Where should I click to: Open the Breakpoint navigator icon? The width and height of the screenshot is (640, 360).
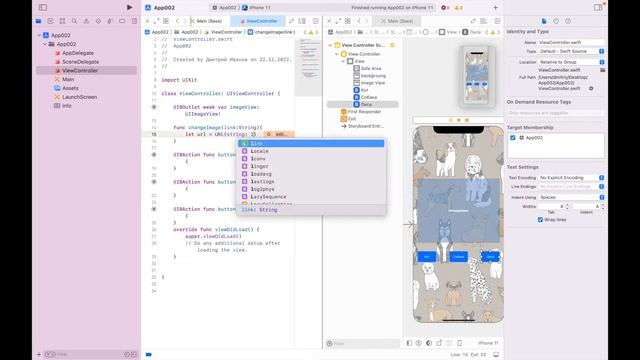pos(122,21)
